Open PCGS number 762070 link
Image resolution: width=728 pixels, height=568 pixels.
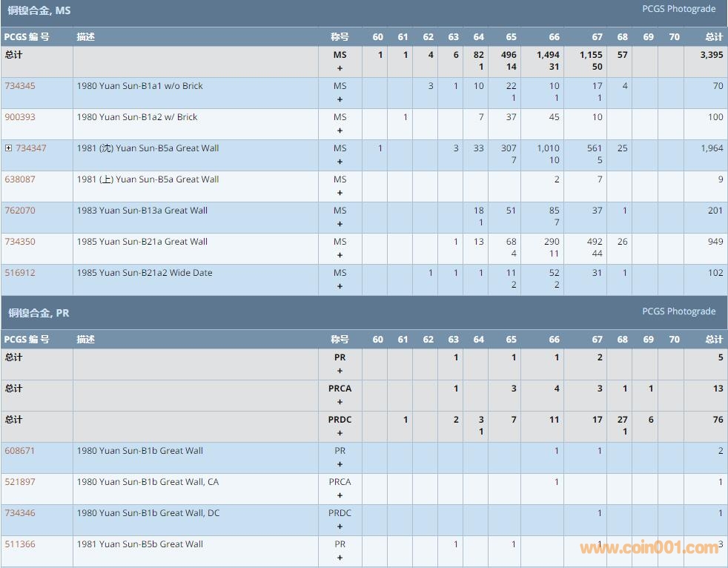click(20, 211)
